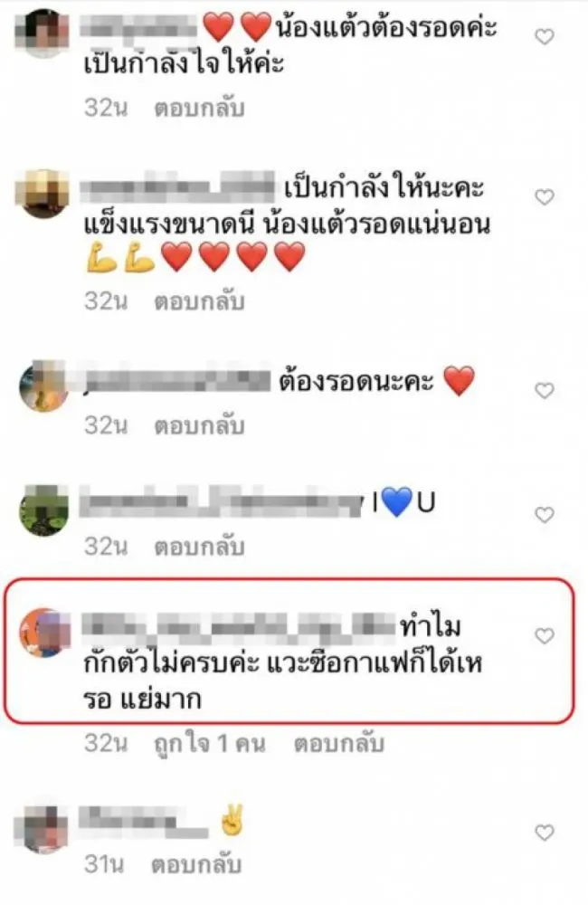The width and height of the screenshot is (588, 905).
Task: Reply to the ต้องรอดนะคะ comment
Action: pyautogui.click(x=199, y=425)
